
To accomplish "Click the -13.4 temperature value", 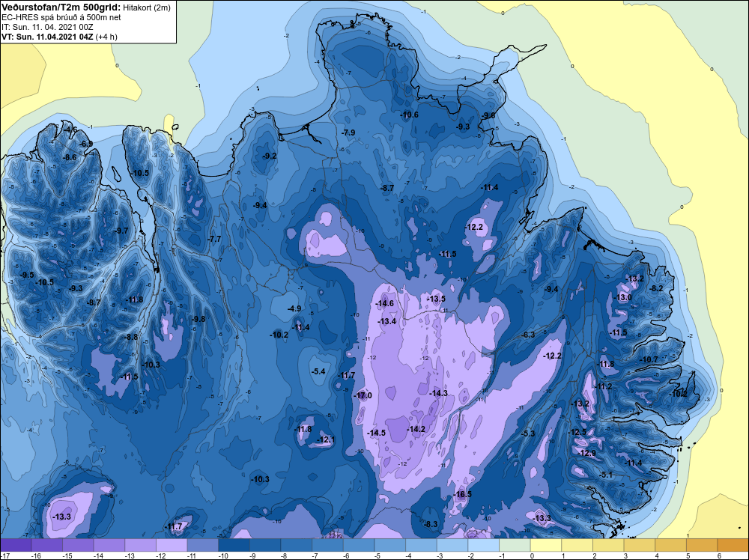I will tap(387, 321).
